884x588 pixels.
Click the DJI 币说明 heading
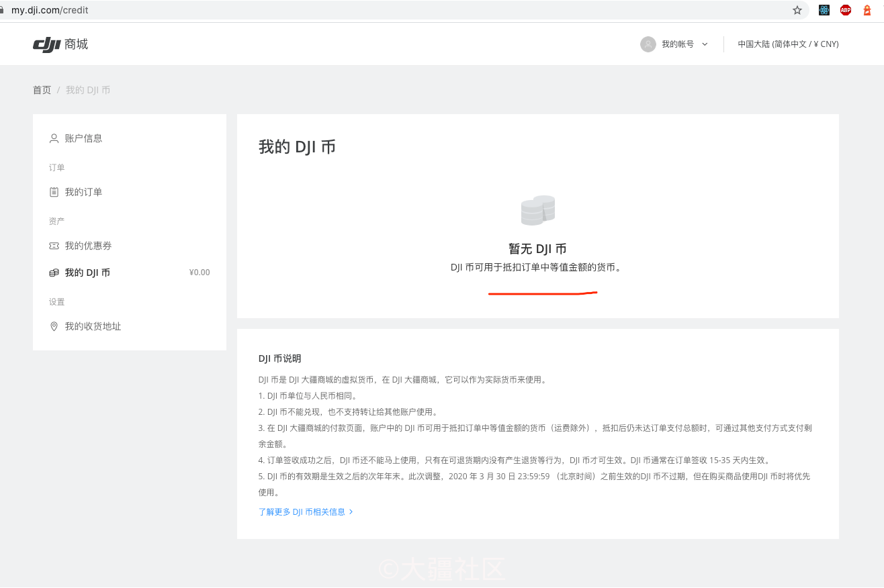coord(280,358)
